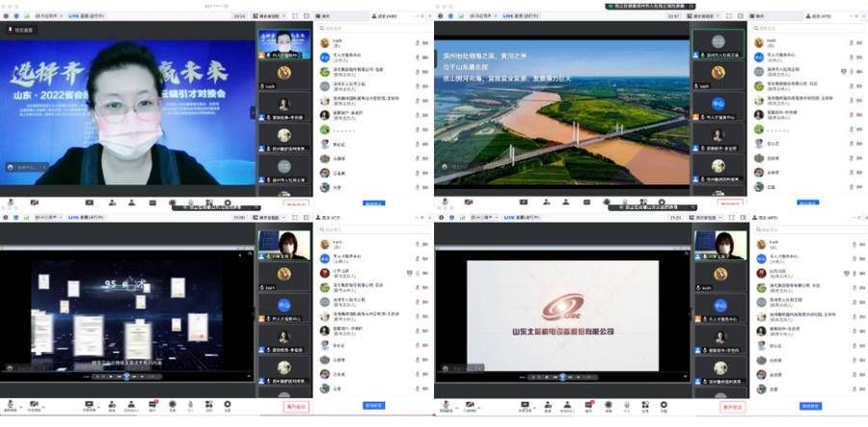
Task: Open apps grid icon in bottom-right meeting toolbar
Action: [646, 405]
